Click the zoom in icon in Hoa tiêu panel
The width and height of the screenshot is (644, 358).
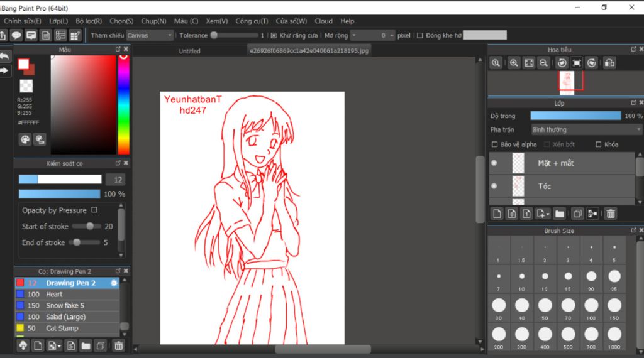coord(514,63)
